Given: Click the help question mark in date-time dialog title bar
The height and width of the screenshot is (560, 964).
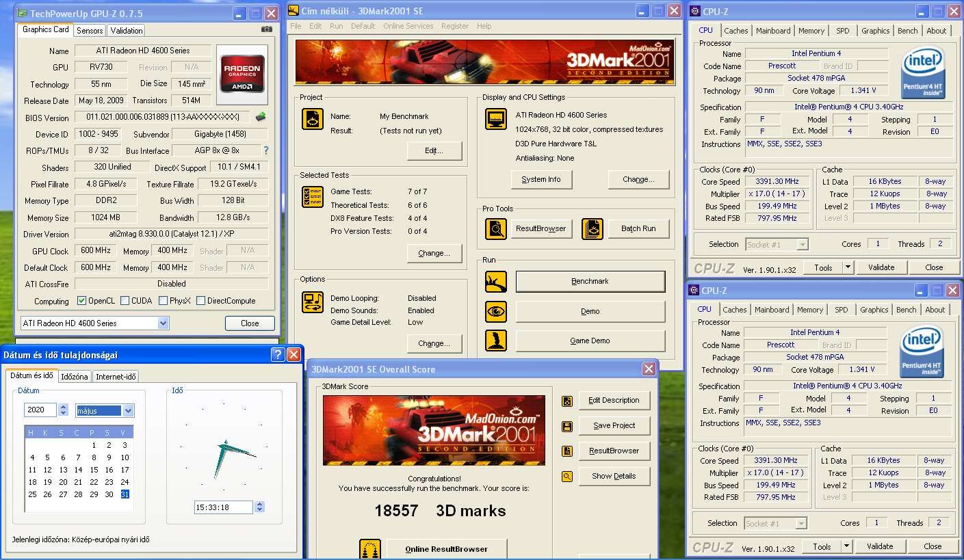Looking at the screenshot, I should 277,354.
